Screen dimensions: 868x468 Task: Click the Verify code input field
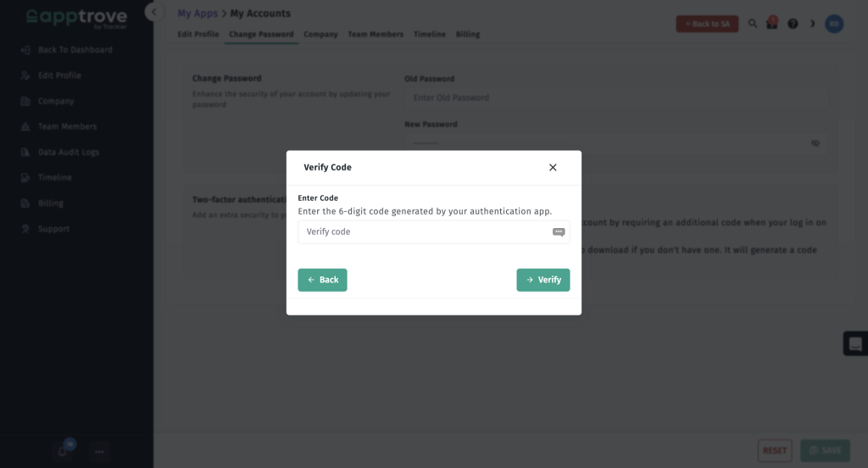(433, 232)
